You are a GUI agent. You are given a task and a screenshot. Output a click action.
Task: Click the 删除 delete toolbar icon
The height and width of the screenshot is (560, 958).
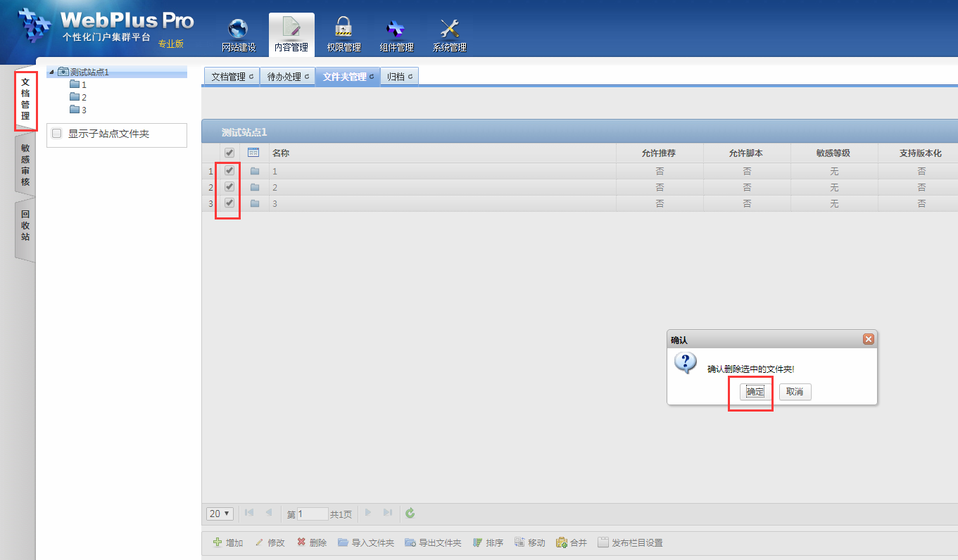301,542
